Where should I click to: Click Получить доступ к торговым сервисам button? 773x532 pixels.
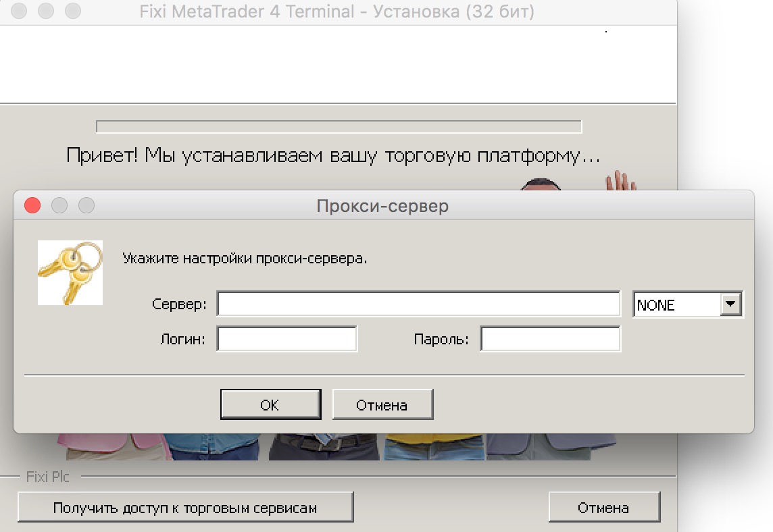click(x=185, y=507)
